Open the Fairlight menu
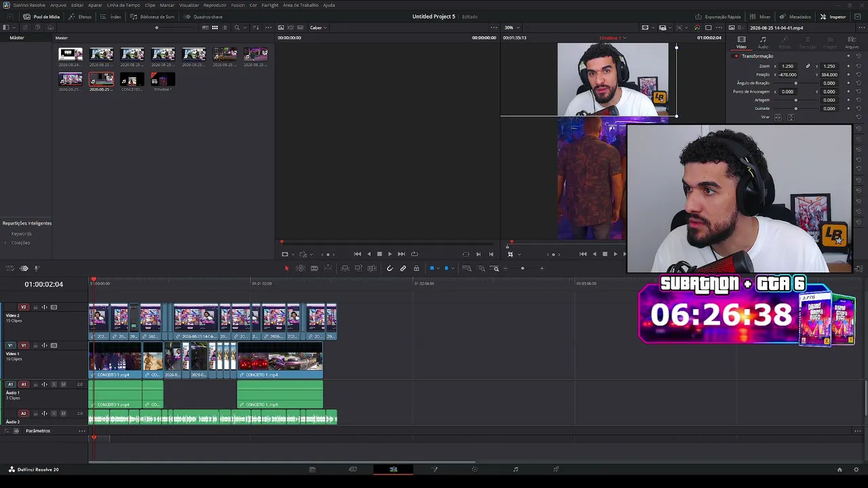This screenshot has width=868, height=488. tap(270, 5)
